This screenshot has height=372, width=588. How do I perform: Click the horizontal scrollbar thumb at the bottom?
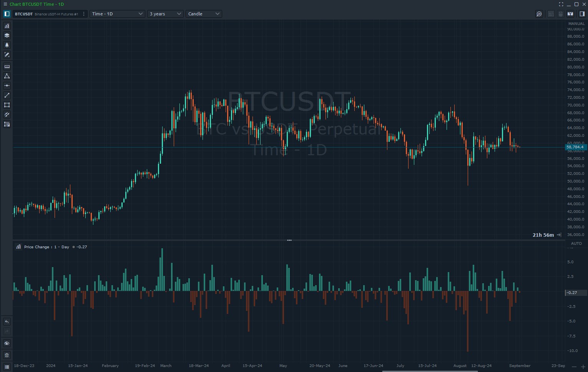[430, 371]
